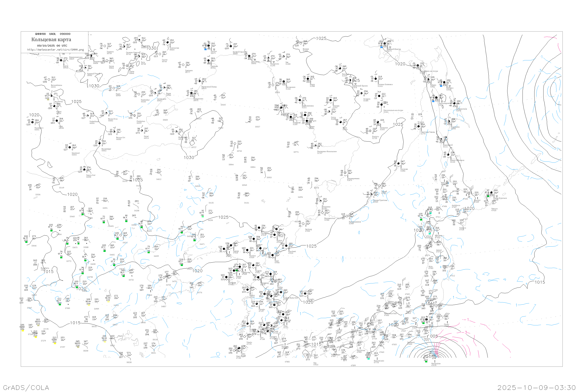Click the Чита station circle symbol

(x=139, y=56)
